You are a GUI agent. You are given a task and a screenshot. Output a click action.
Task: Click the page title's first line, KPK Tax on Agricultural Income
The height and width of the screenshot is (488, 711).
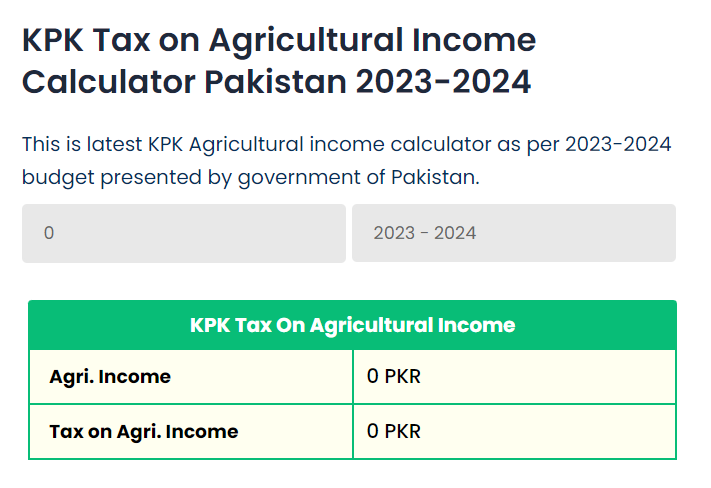279,41
